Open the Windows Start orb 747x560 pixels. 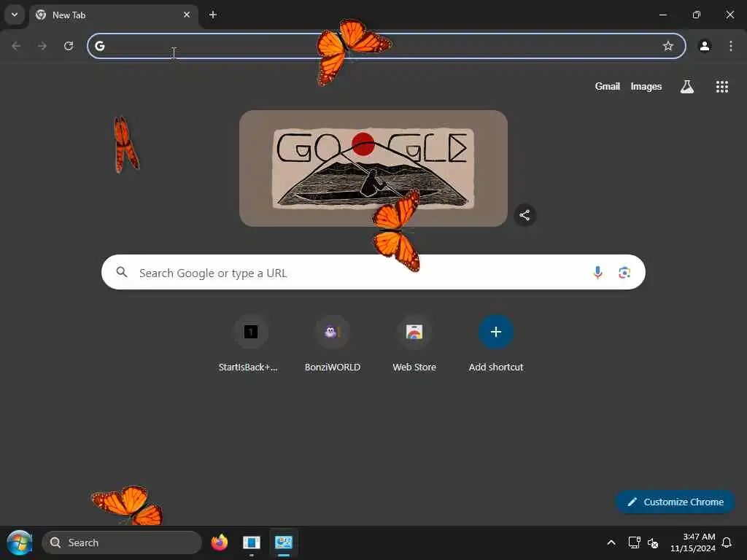(x=20, y=542)
